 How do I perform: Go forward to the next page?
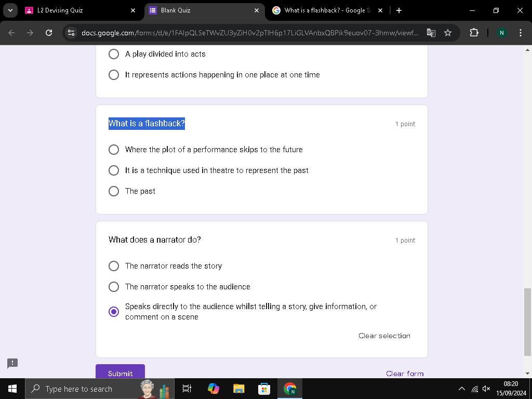click(x=30, y=33)
